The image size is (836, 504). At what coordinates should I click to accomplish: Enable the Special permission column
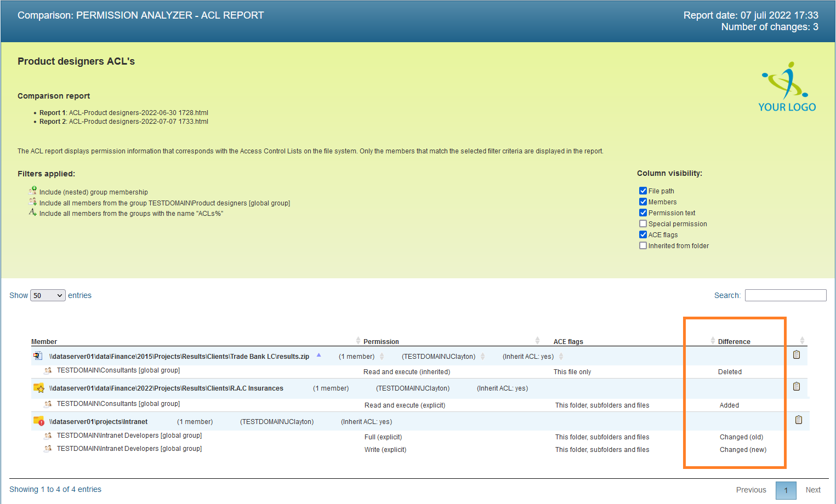(643, 224)
